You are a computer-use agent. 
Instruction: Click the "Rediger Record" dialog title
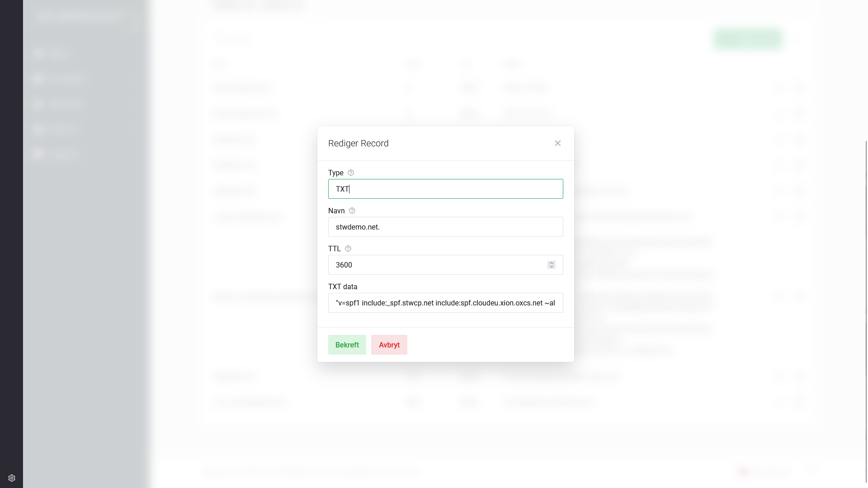[x=359, y=143]
